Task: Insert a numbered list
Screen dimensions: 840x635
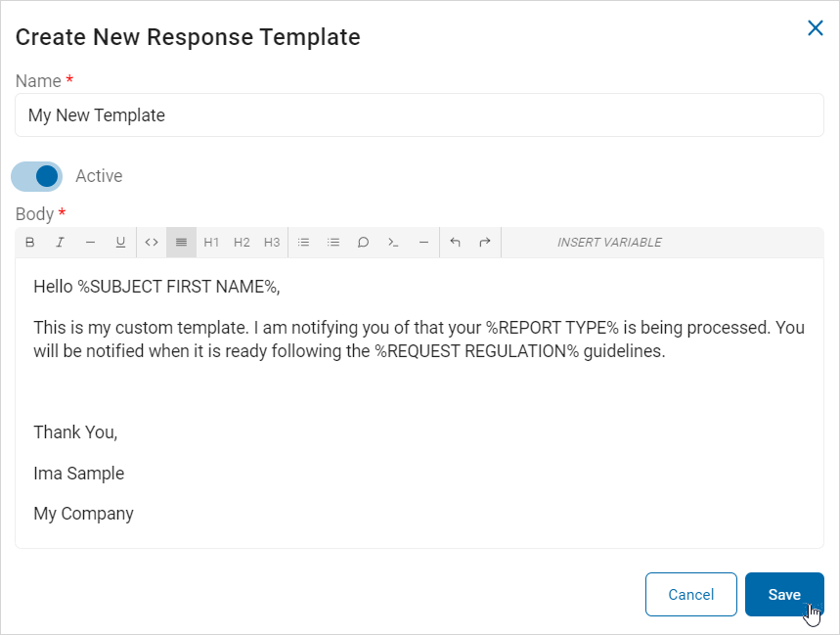Action: tap(333, 243)
